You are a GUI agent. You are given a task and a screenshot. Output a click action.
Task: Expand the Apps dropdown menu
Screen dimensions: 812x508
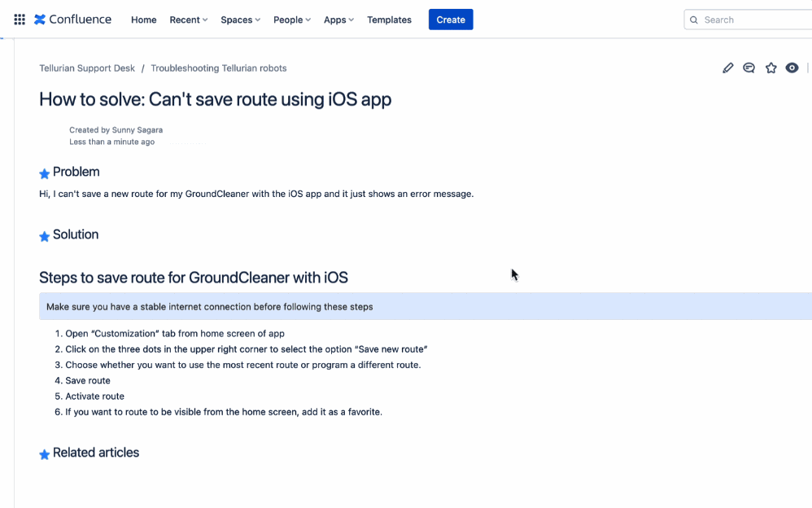(338, 20)
